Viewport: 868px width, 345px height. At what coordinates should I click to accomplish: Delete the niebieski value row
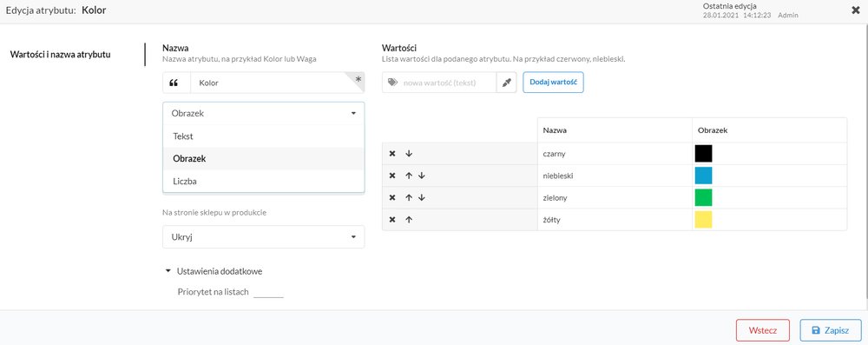point(392,176)
